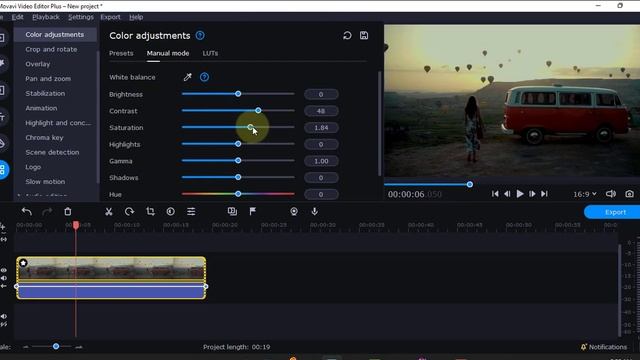This screenshot has height=360, width=640.
Task: Select Highlight and conceal tool
Action: (58, 123)
